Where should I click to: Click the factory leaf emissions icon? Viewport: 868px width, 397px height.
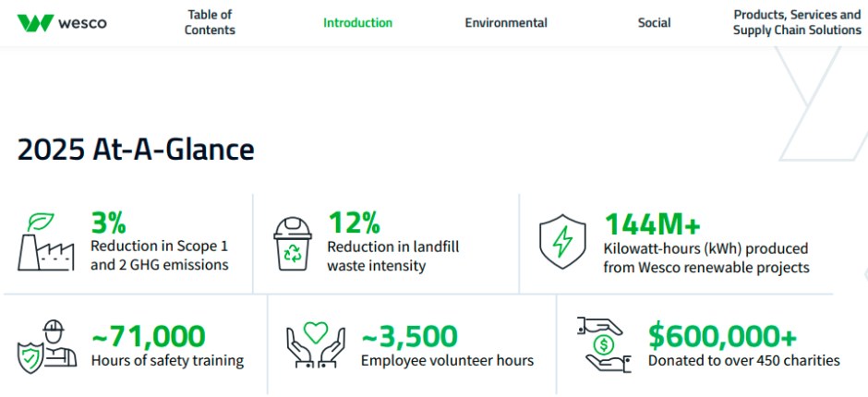(x=46, y=242)
